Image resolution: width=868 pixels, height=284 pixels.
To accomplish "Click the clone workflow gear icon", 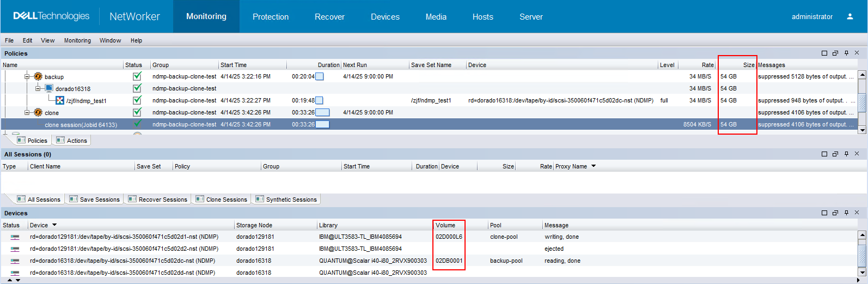I will pos(38,112).
